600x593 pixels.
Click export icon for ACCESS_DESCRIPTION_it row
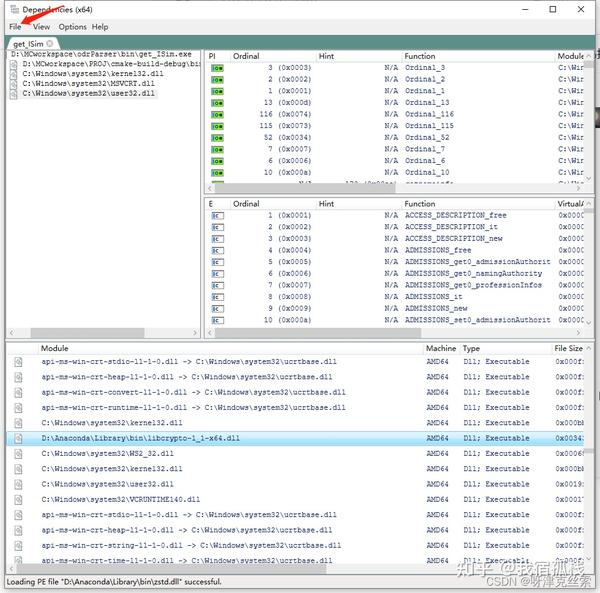(217, 227)
